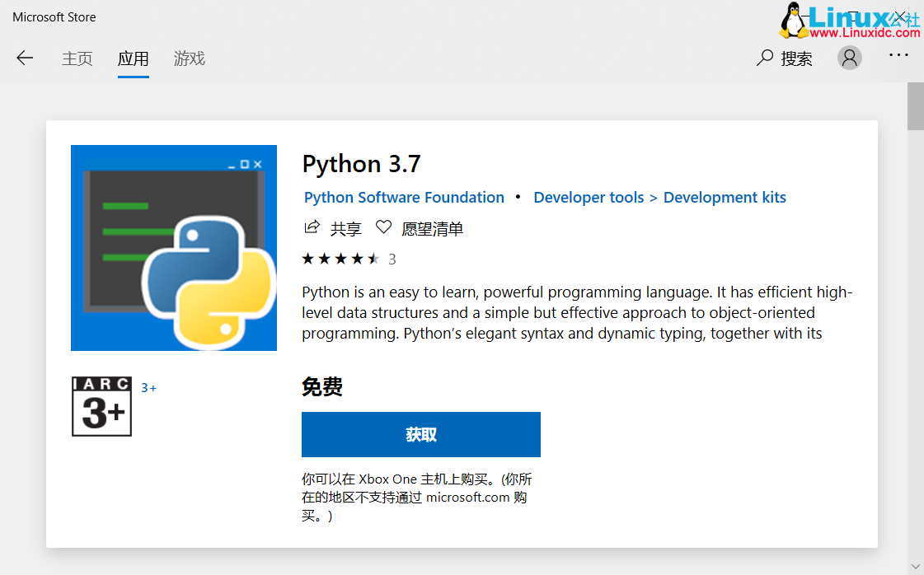This screenshot has width=924, height=575.
Task: Click the 搜索 magnifier search button
Action: 785,58
